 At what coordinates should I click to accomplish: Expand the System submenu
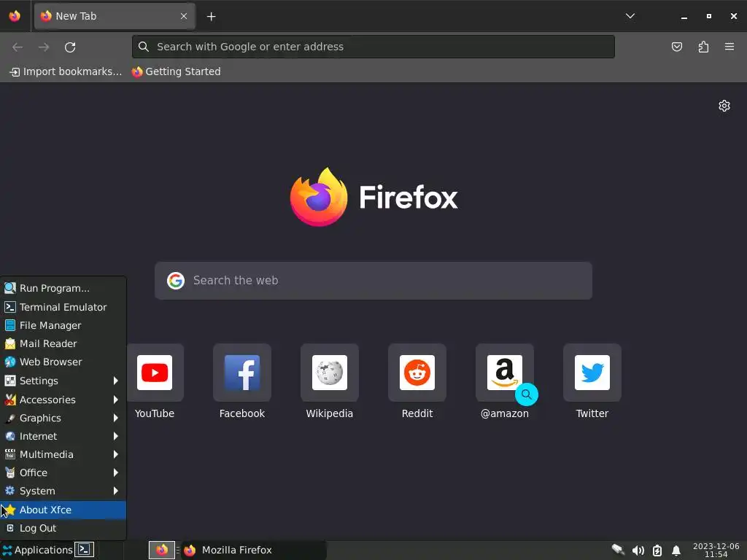pos(63,491)
